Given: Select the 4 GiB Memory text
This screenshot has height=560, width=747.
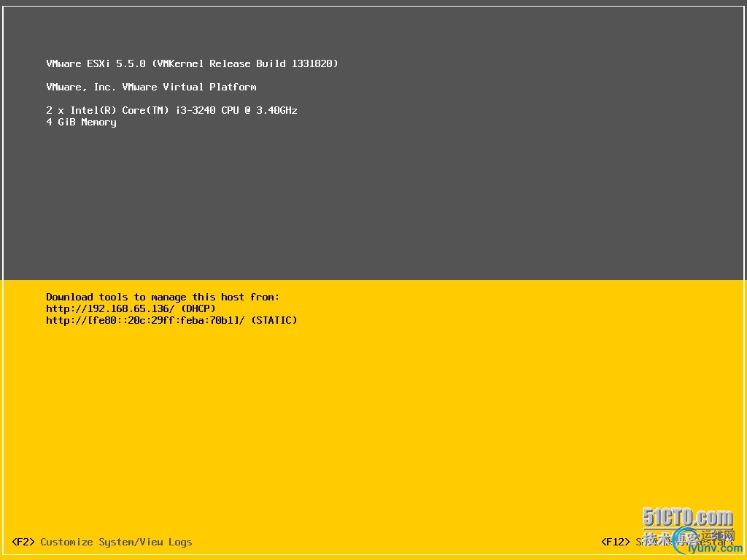Looking at the screenshot, I should (81, 122).
